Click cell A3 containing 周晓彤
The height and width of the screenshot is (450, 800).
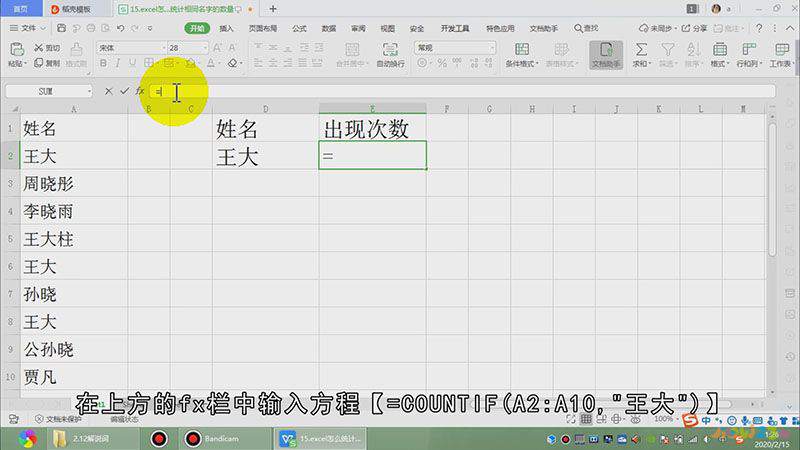74,184
